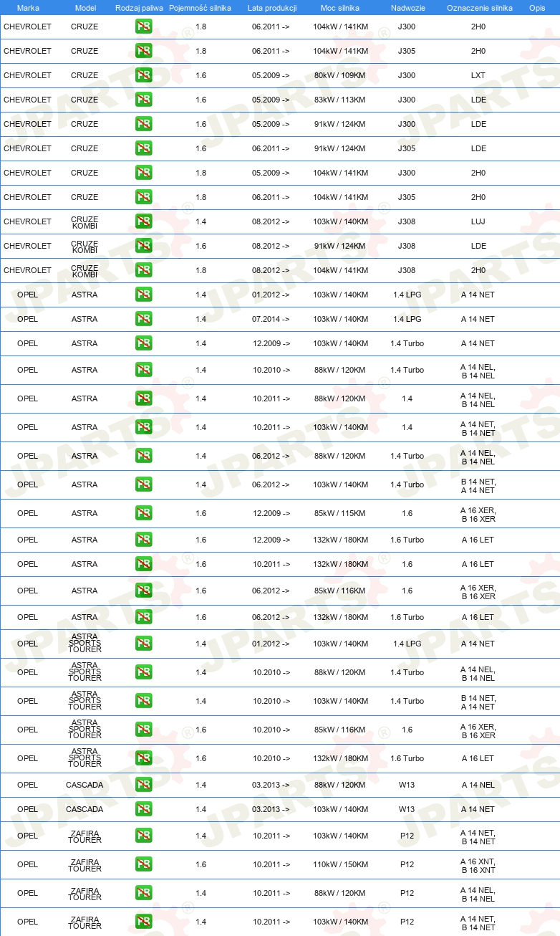Click 01.2012 -> date in Astra Sports Tourer row
This screenshot has height=936, width=560.
[271, 644]
